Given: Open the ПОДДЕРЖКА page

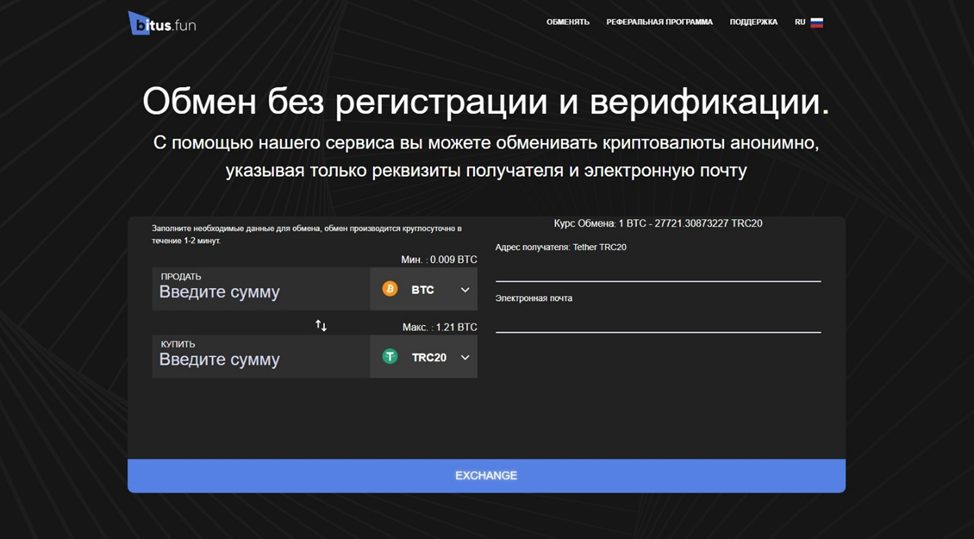Looking at the screenshot, I should [x=753, y=22].
